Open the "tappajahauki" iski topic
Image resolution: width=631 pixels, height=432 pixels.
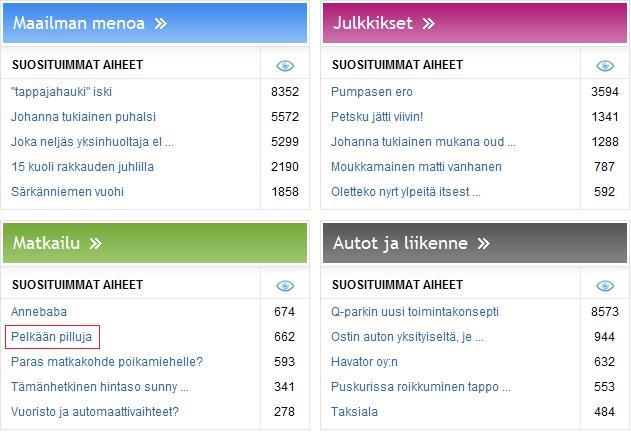tap(62, 92)
